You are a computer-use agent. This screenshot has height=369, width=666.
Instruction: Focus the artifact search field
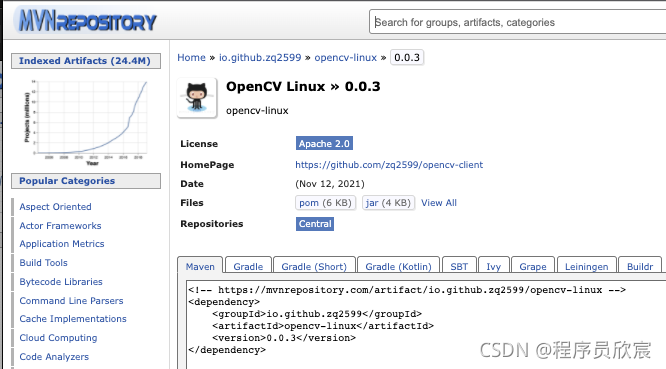[x=518, y=22]
